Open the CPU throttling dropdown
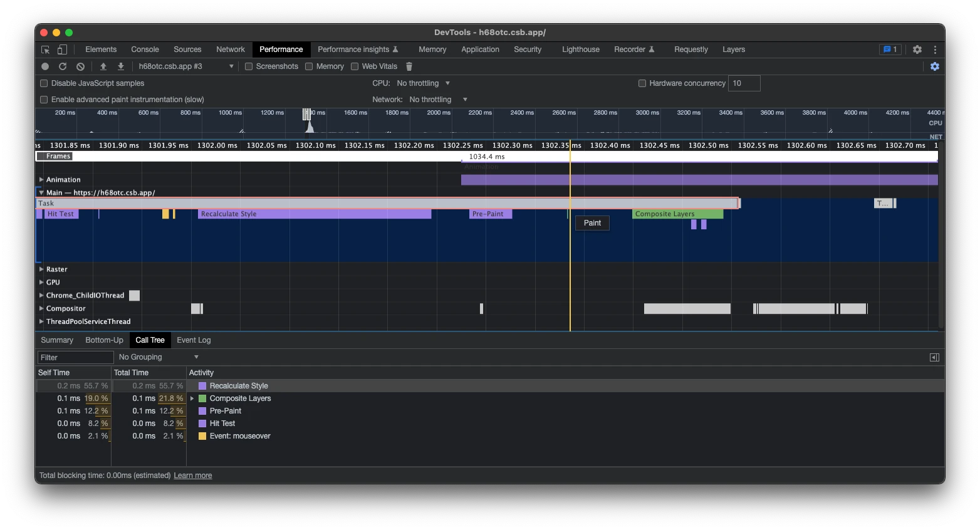 click(x=424, y=83)
